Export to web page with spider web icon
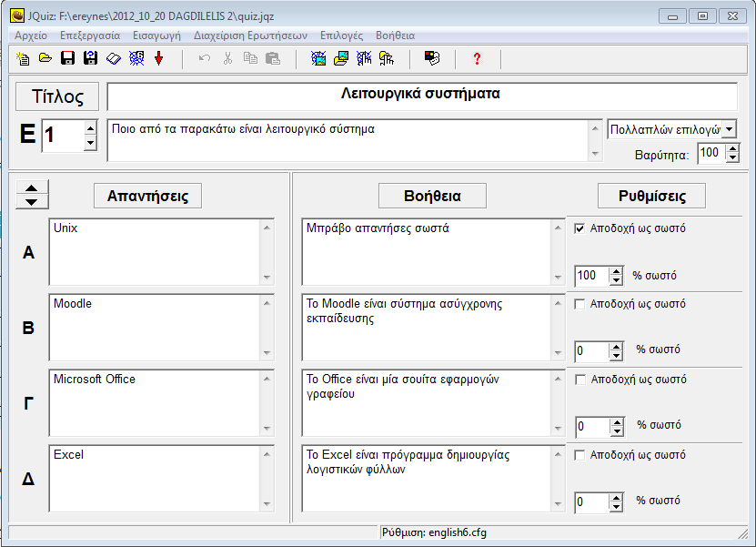 coord(136,59)
